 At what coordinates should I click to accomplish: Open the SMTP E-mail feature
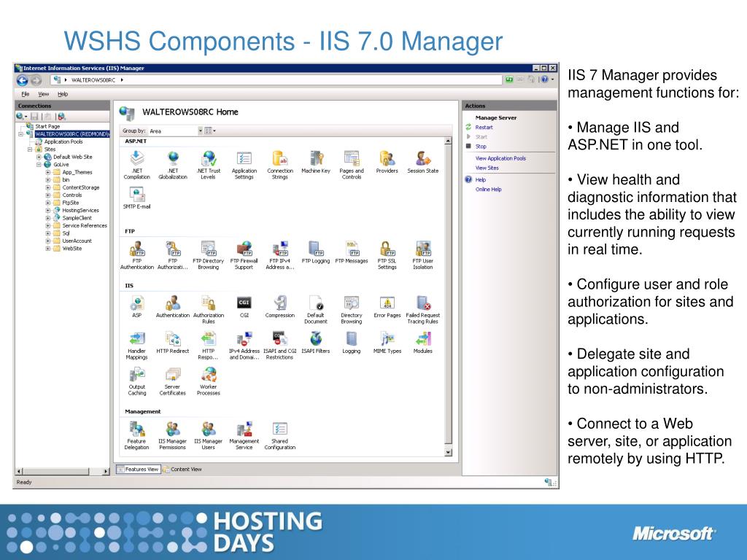tap(136, 198)
